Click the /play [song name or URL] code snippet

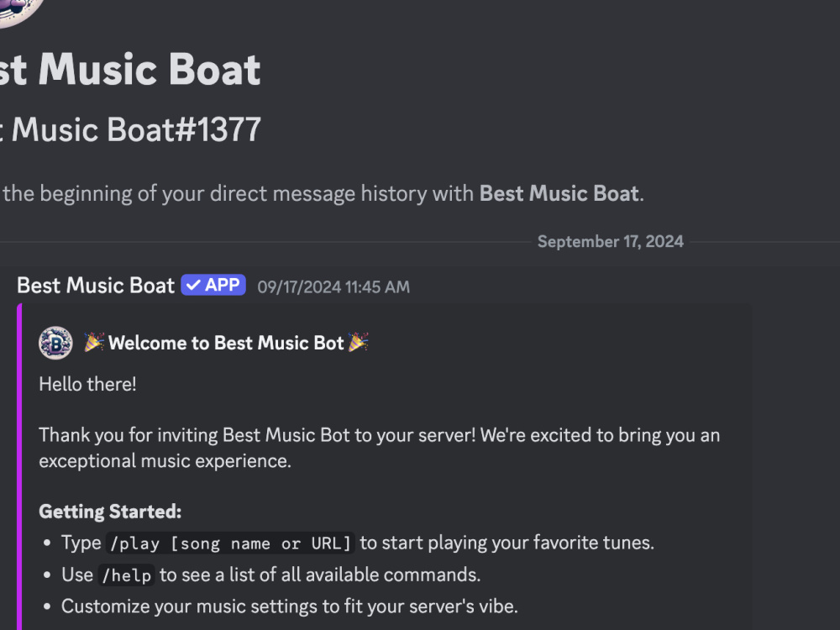[230, 543]
